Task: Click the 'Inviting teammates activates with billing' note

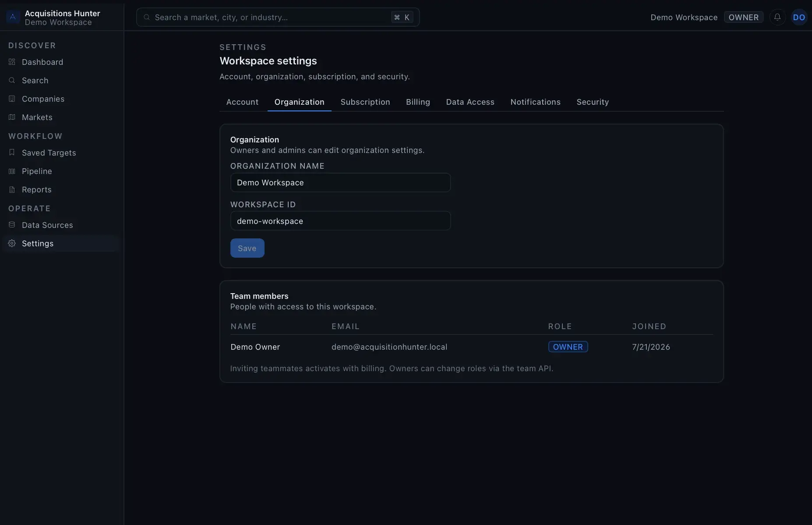Action: (x=392, y=368)
